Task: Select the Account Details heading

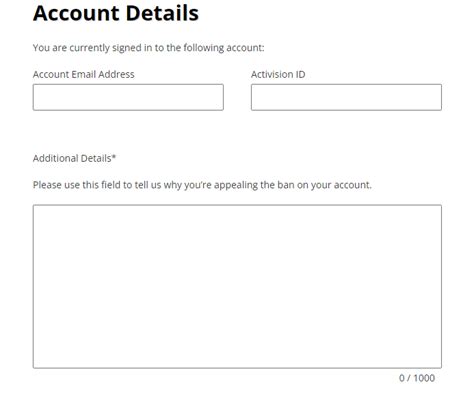Action: [x=116, y=13]
